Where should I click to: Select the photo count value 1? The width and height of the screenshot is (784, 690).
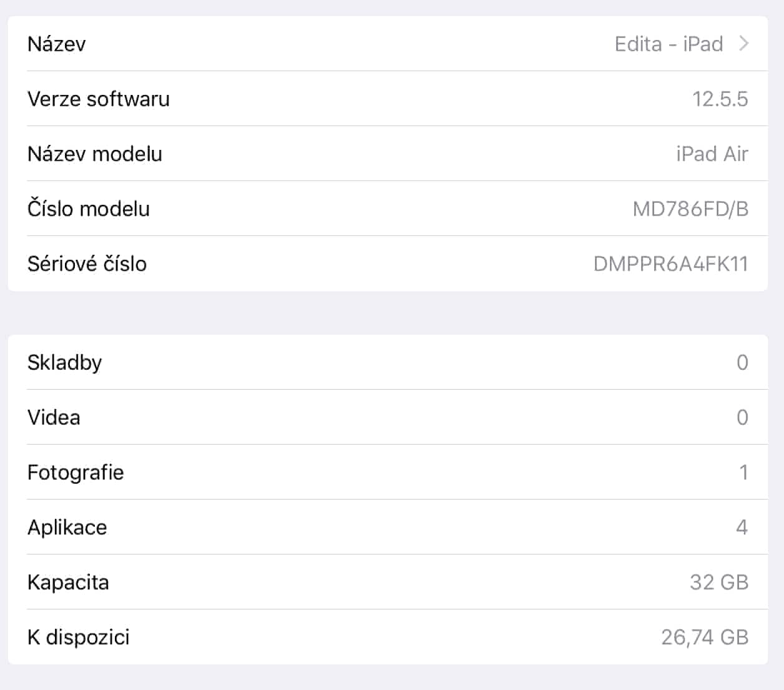pyautogui.click(x=743, y=472)
